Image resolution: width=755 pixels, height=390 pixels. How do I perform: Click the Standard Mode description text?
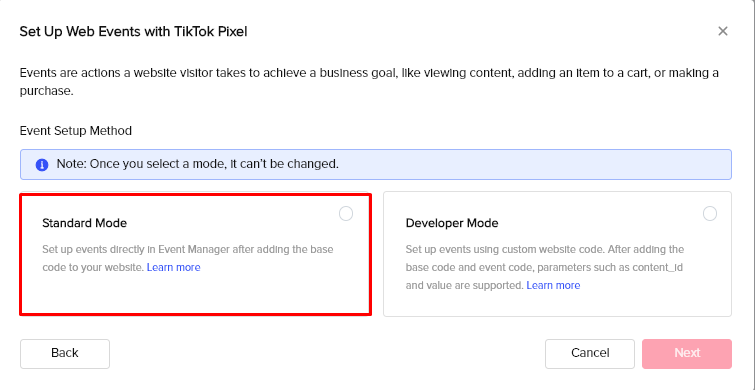[188, 258]
